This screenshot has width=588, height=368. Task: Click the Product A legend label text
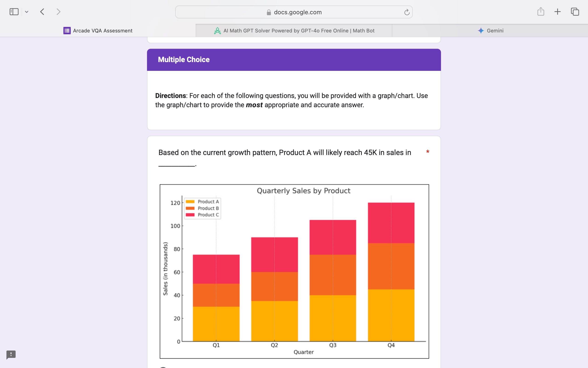coord(208,201)
